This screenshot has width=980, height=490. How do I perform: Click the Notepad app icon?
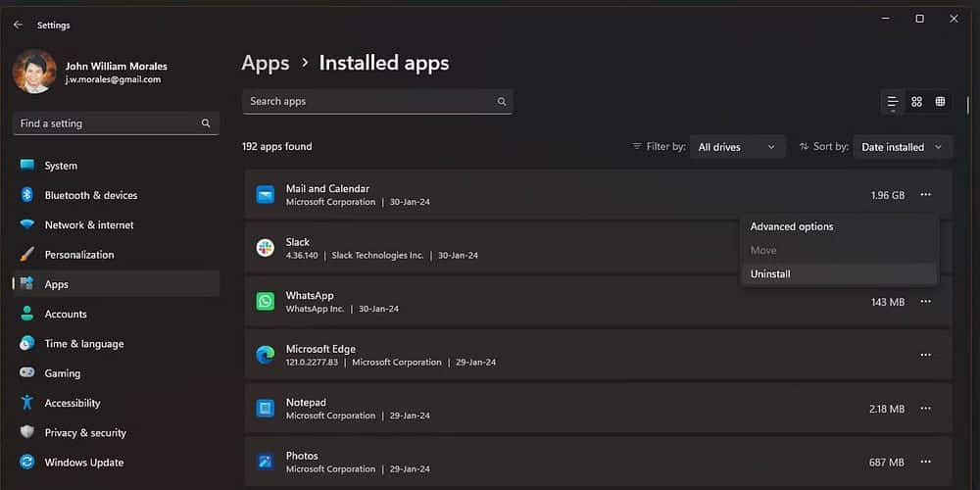point(265,408)
